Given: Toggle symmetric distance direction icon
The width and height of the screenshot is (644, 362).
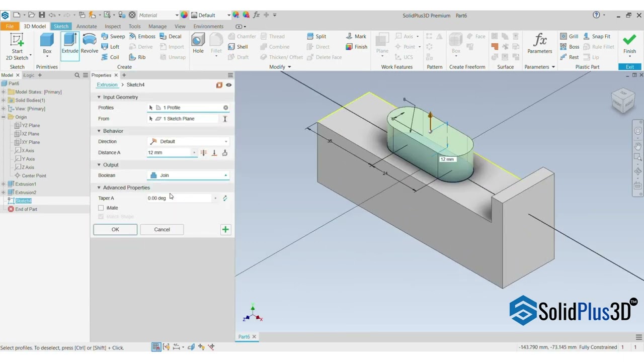Looking at the screenshot, I should coord(204,153).
